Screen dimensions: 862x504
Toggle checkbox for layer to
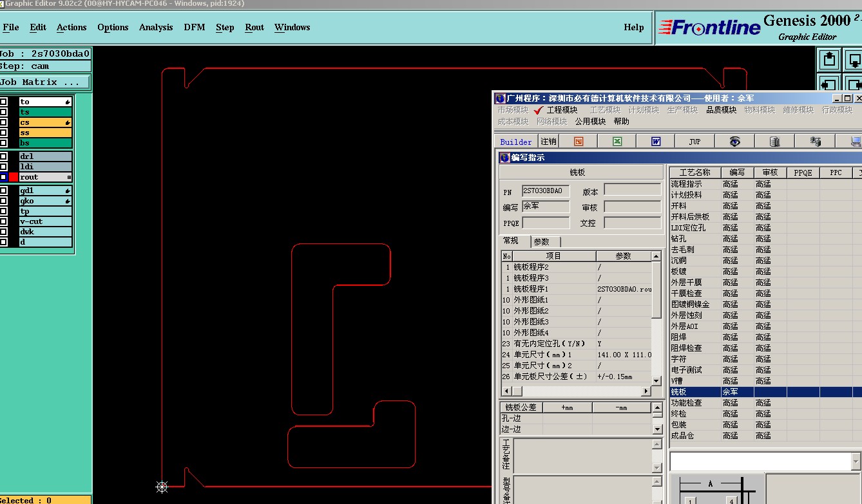click(3, 102)
